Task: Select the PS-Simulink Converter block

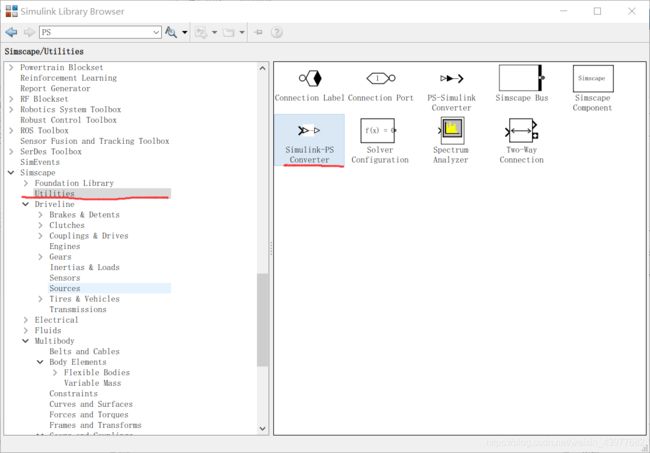Action: coord(451,90)
